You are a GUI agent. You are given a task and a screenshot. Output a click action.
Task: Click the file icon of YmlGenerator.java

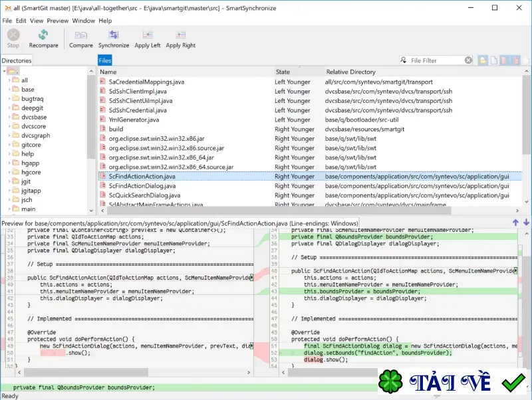[x=103, y=120]
